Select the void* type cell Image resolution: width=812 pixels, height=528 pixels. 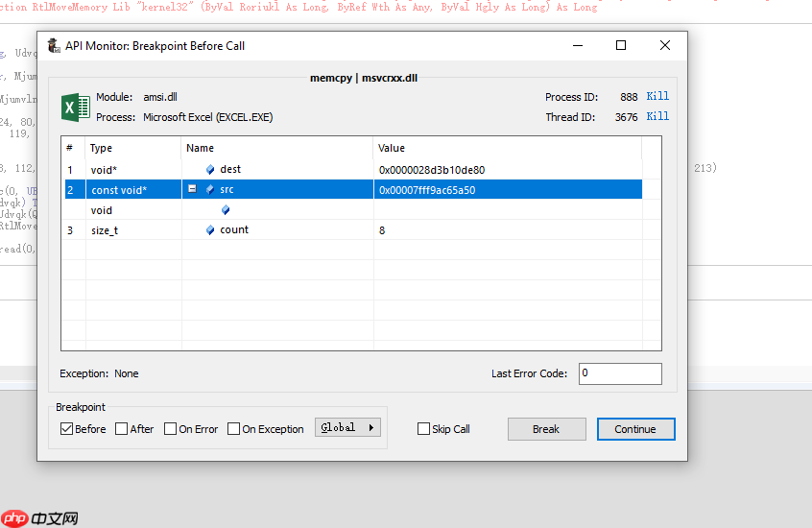tap(104, 170)
